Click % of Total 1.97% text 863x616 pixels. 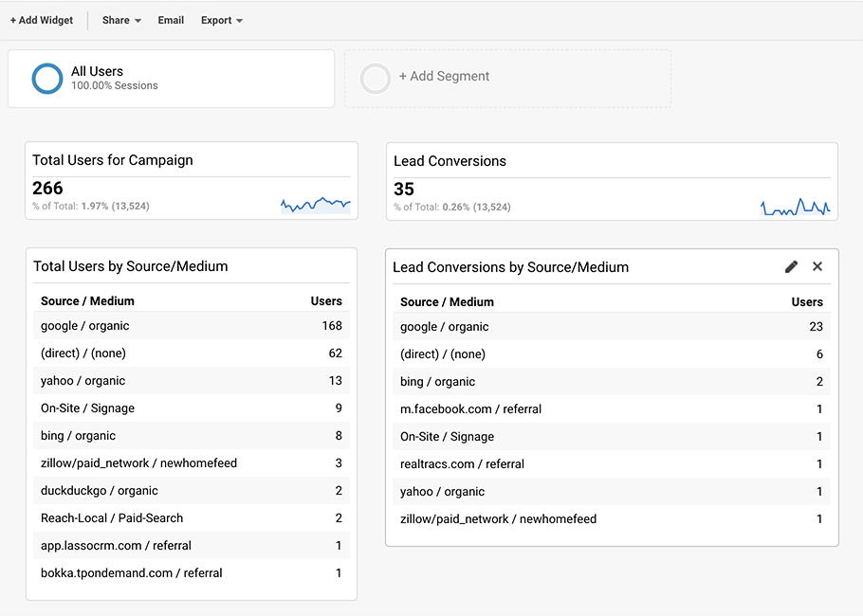91,207
